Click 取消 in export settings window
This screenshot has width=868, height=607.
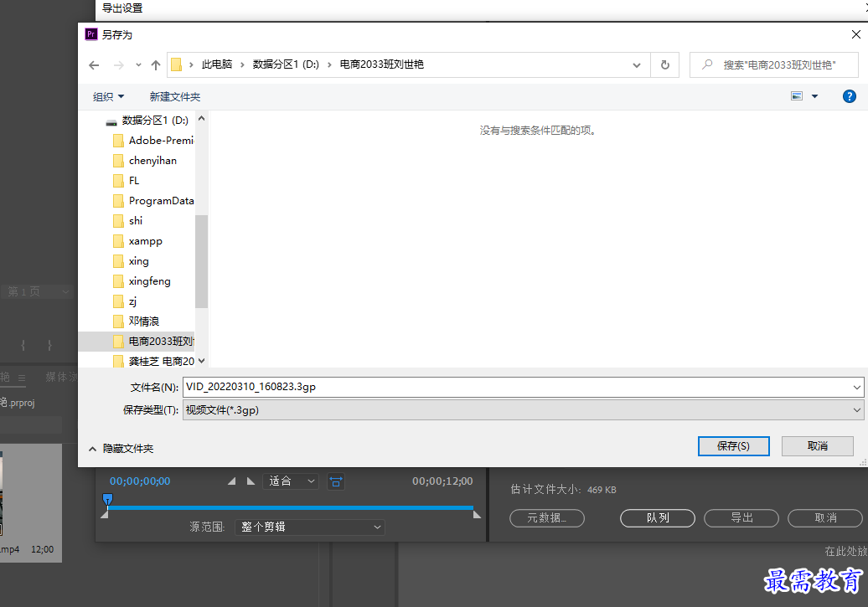824,518
